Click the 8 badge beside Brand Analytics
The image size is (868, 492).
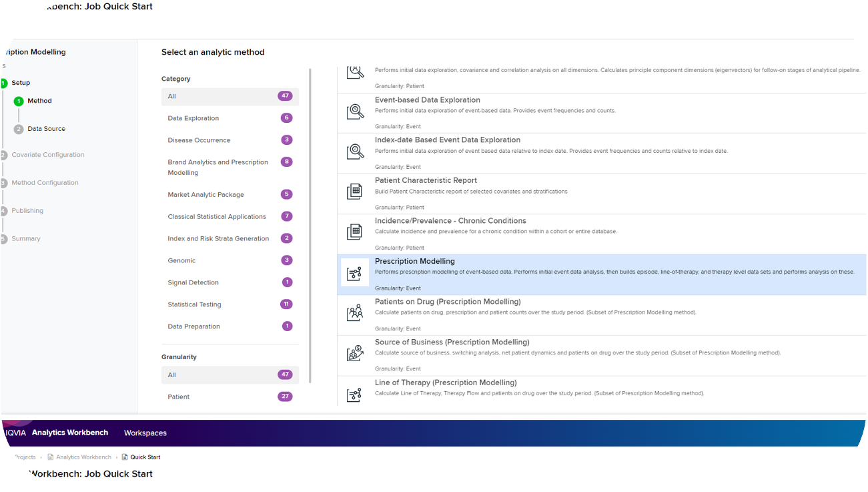pyautogui.click(x=287, y=162)
